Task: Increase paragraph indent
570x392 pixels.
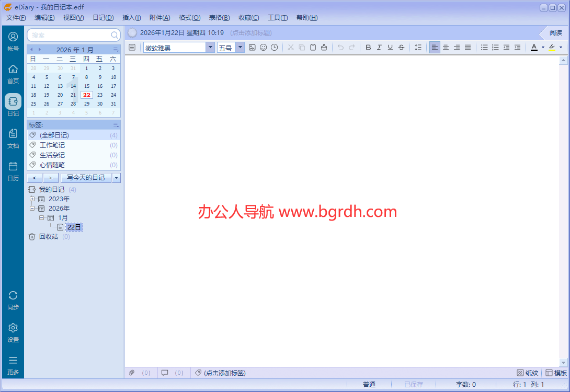Action: [x=517, y=47]
